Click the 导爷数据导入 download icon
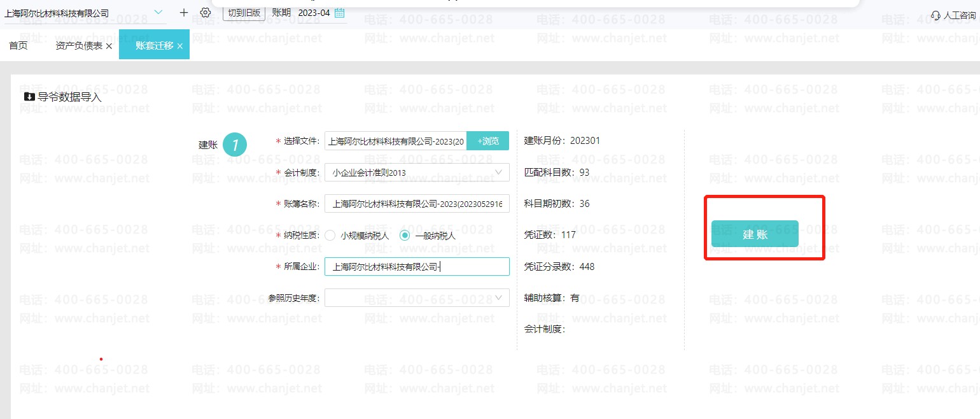 coord(29,97)
